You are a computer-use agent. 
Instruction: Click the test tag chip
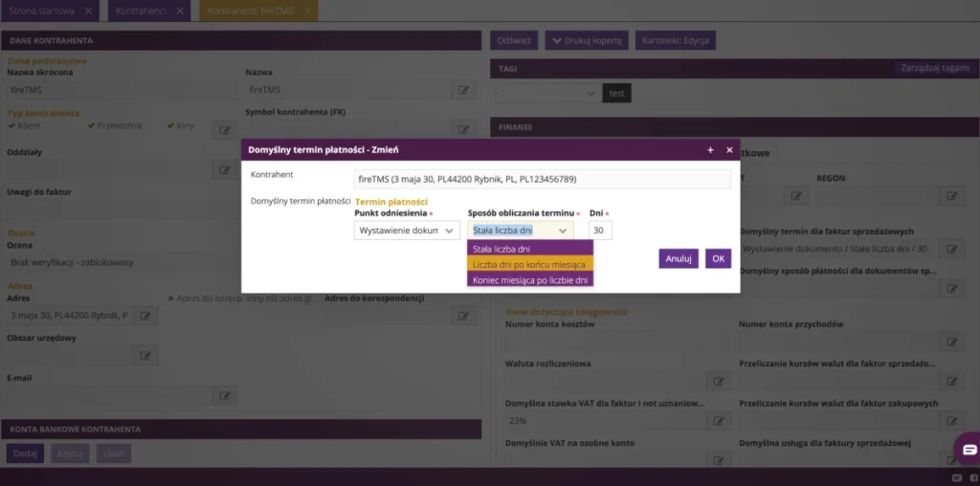[x=617, y=94]
